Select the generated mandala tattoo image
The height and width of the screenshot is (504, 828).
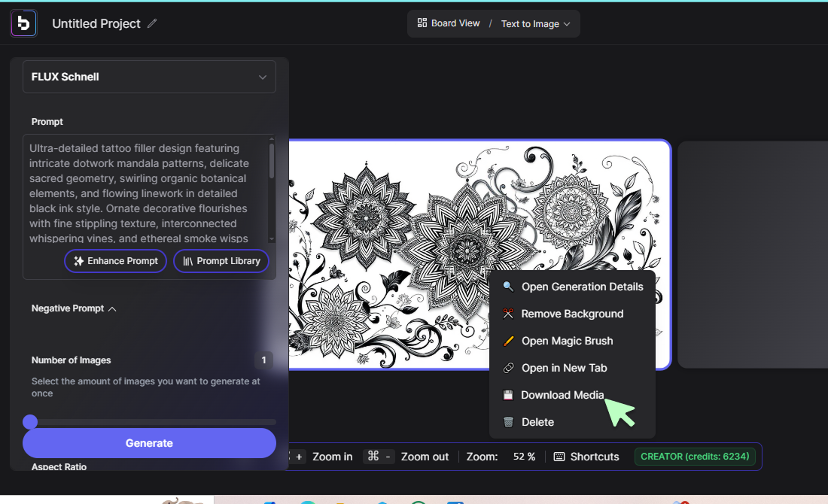(479, 254)
